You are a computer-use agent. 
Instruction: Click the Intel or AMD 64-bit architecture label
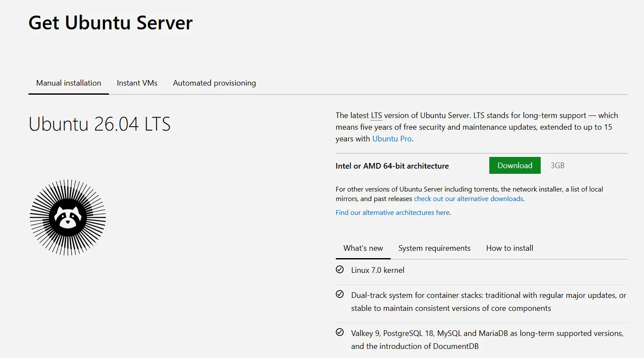point(392,166)
